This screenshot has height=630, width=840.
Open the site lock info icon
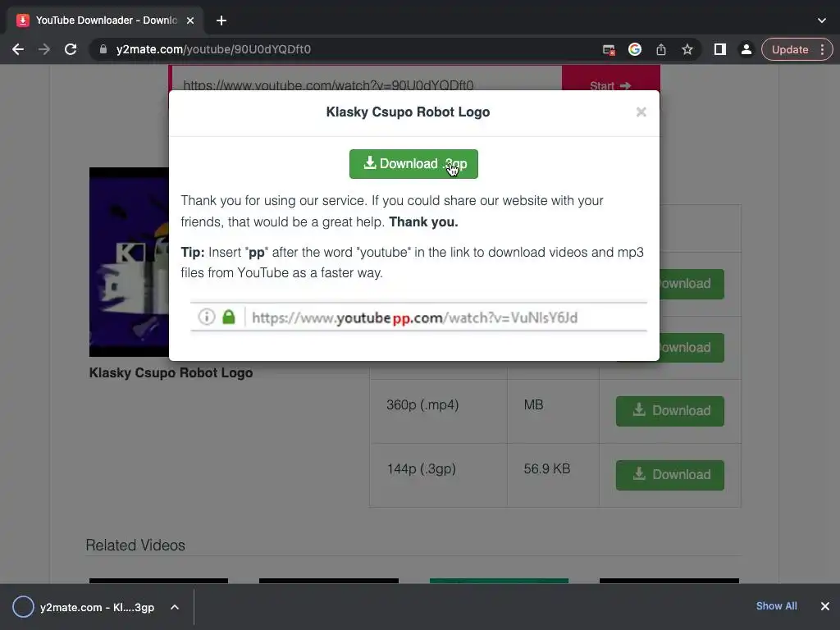tap(103, 49)
